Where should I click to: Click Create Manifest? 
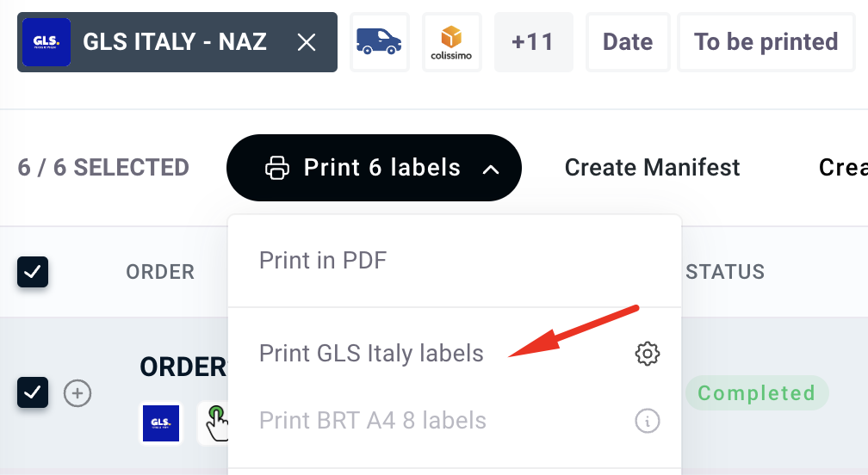(652, 168)
